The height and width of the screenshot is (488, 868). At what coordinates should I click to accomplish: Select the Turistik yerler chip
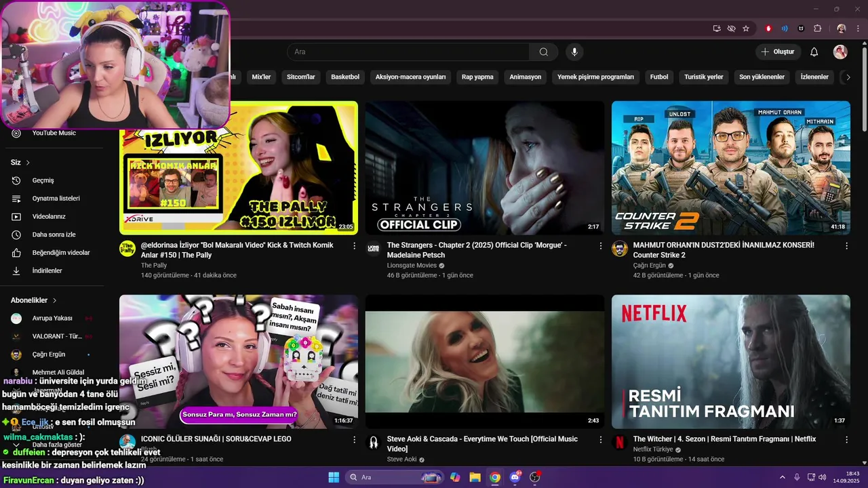(x=704, y=77)
